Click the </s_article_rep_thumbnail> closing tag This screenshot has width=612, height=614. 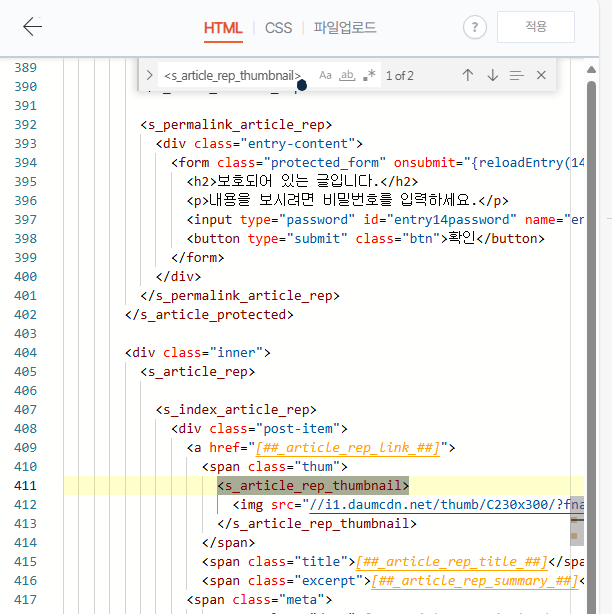(x=317, y=524)
